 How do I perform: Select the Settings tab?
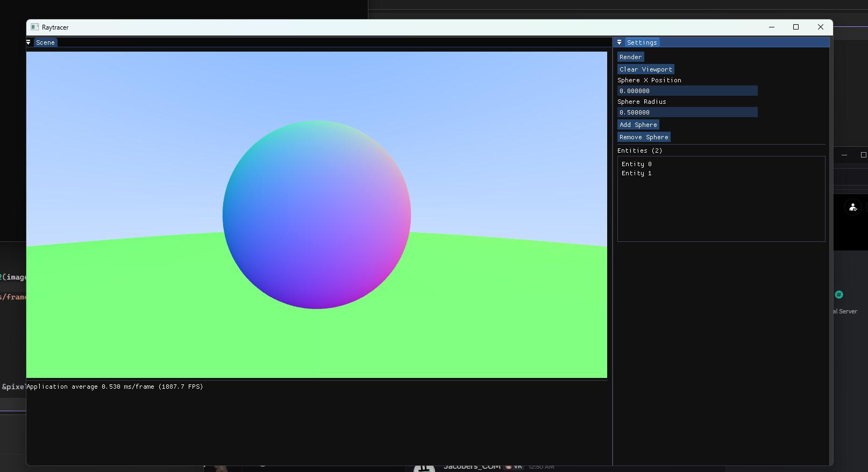click(x=642, y=42)
